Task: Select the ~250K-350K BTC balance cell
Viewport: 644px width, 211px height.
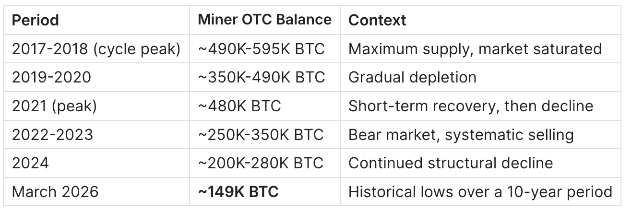Action: click(x=261, y=135)
